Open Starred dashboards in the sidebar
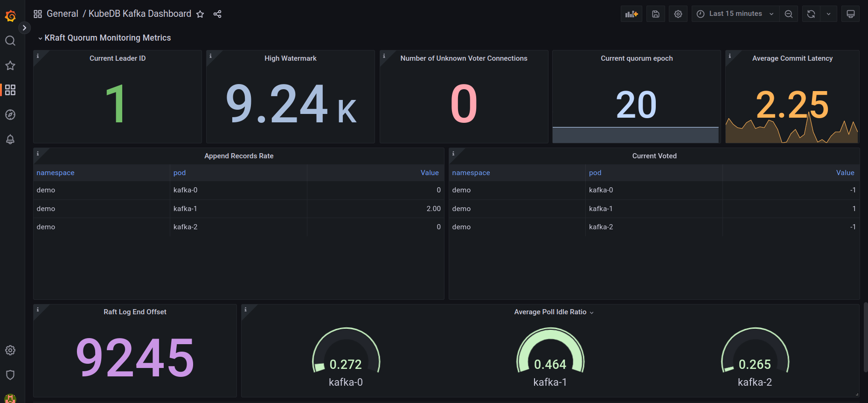Screen dimensions: 868x403 10,65
